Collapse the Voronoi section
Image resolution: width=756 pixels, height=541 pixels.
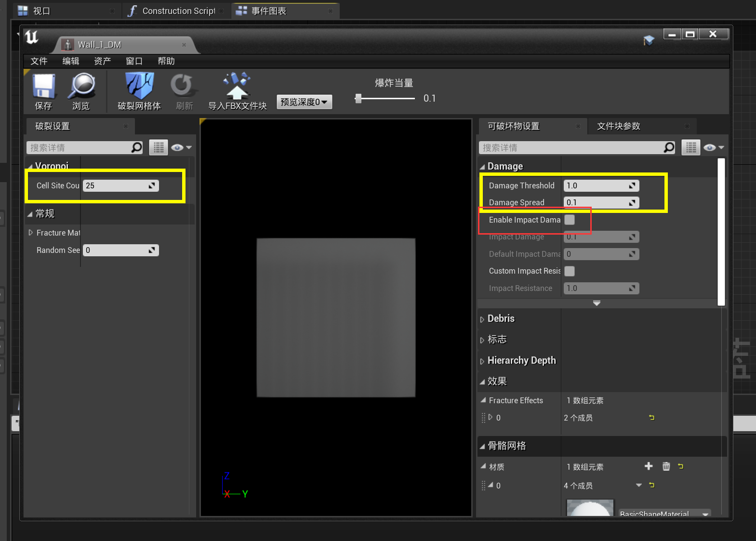click(x=30, y=167)
